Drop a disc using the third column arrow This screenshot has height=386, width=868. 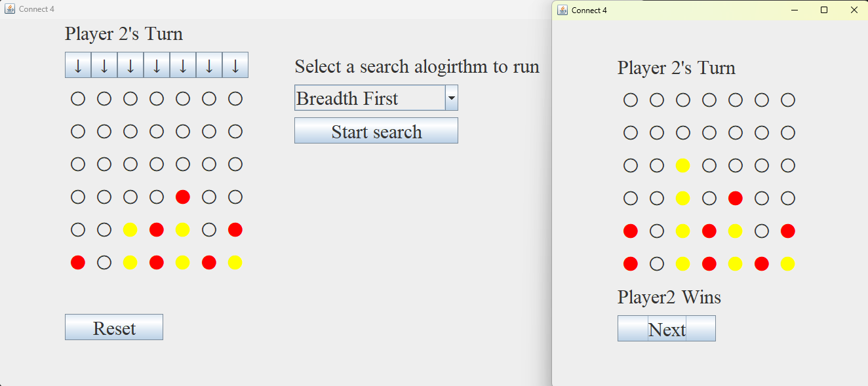(x=130, y=65)
